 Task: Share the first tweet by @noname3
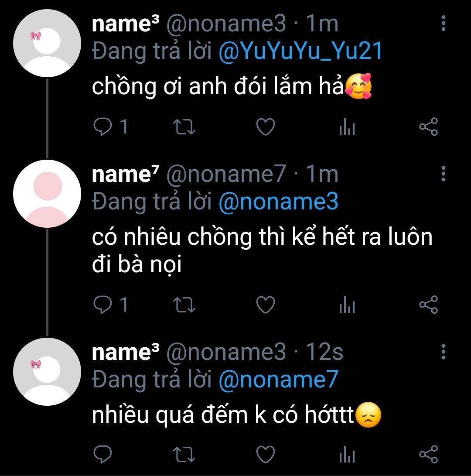[x=428, y=127]
